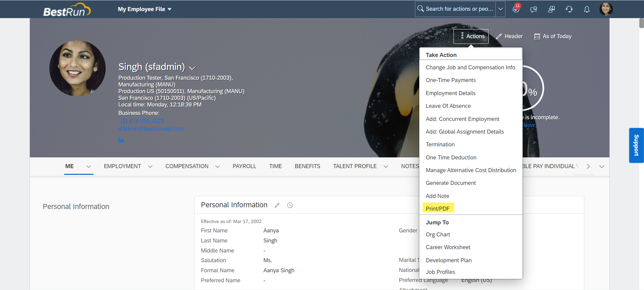Switch to the BENEFITS tab
Viewport: 644px width, 290px height.
[x=307, y=166]
